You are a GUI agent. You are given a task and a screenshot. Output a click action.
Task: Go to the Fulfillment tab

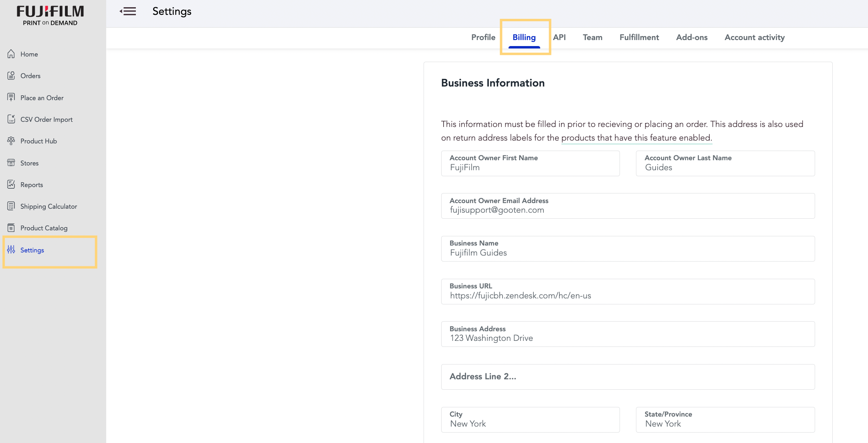639,37
